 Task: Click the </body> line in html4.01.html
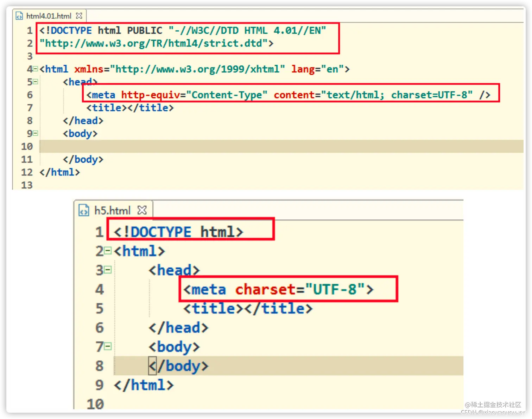pyautogui.click(x=83, y=159)
